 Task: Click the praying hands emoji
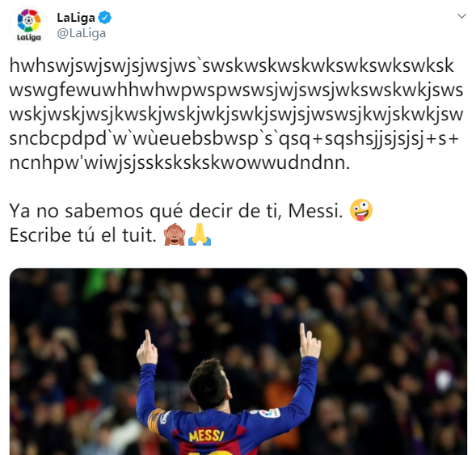click(x=200, y=234)
